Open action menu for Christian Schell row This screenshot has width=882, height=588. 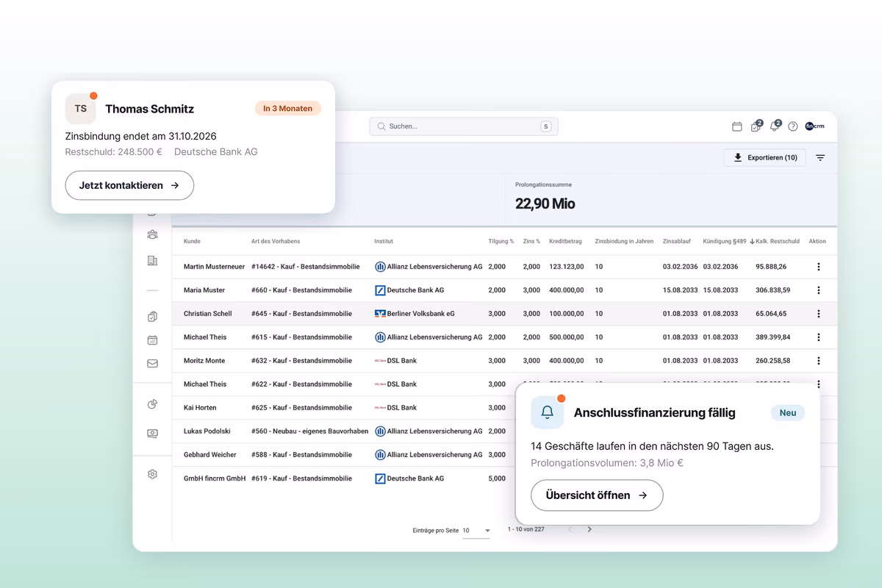819,314
